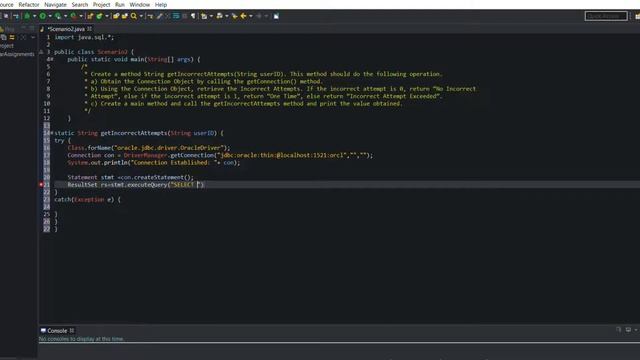
Task: Click inside the SELECT query string
Action: click(186, 184)
